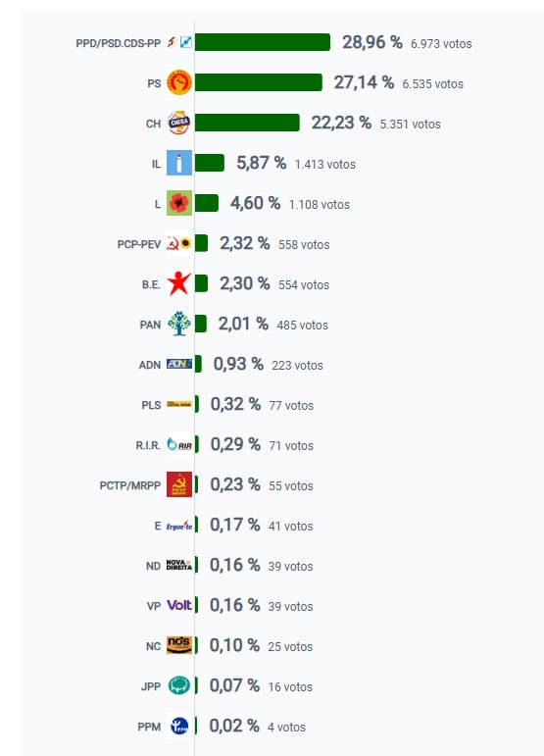544x756 pixels.
Task: Select the IL blue party icon
Action: pos(179,163)
